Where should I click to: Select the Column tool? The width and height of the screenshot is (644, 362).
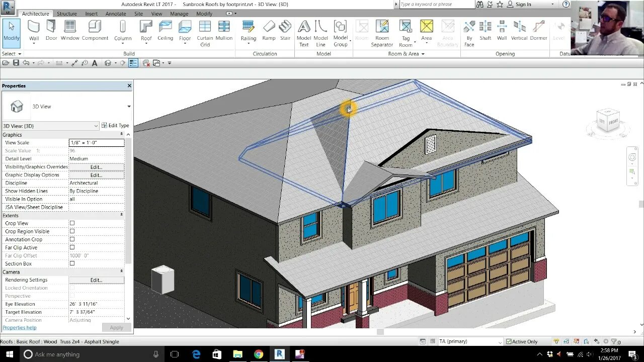(x=123, y=31)
